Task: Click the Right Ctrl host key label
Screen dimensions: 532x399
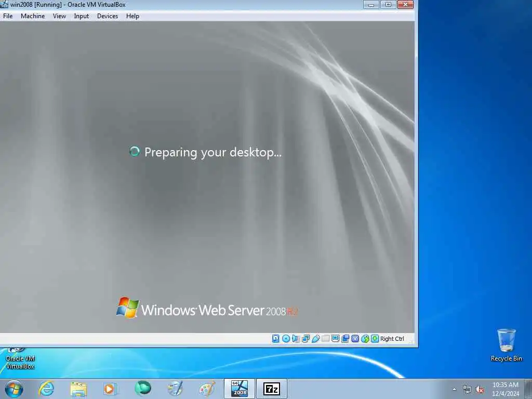Action: point(392,339)
